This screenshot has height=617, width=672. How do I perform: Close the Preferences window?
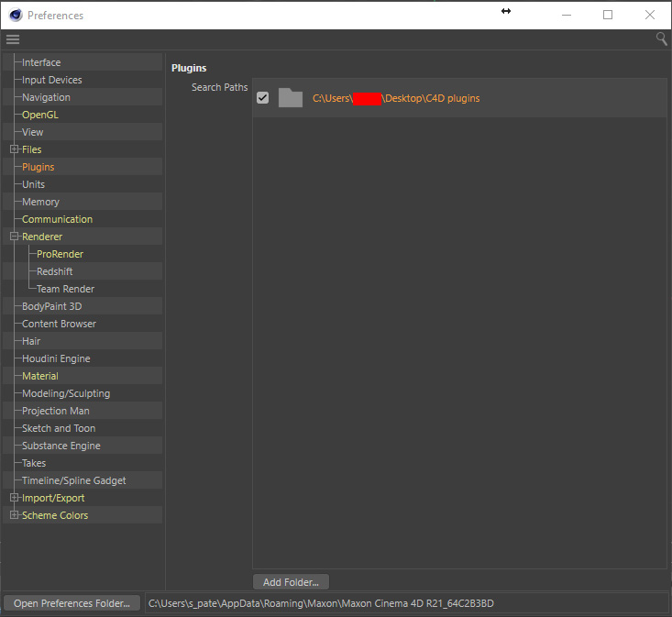click(650, 15)
